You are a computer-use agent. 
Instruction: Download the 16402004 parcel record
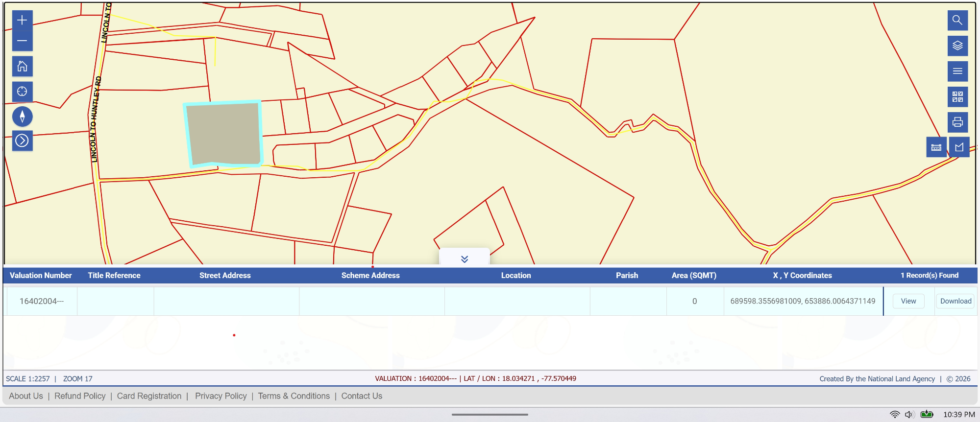[955, 301]
